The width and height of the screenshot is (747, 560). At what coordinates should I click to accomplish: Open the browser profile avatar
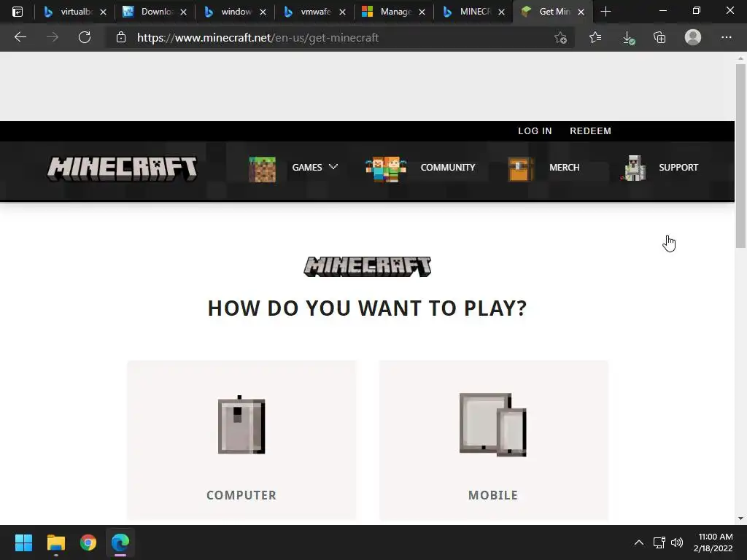tap(693, 37)
